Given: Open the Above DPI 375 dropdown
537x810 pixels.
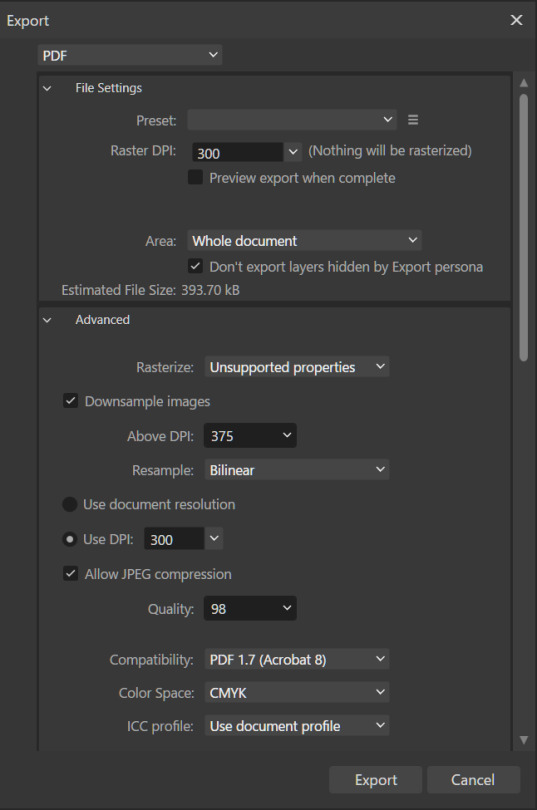Looking at the screenshot, I should coord(250,435).
